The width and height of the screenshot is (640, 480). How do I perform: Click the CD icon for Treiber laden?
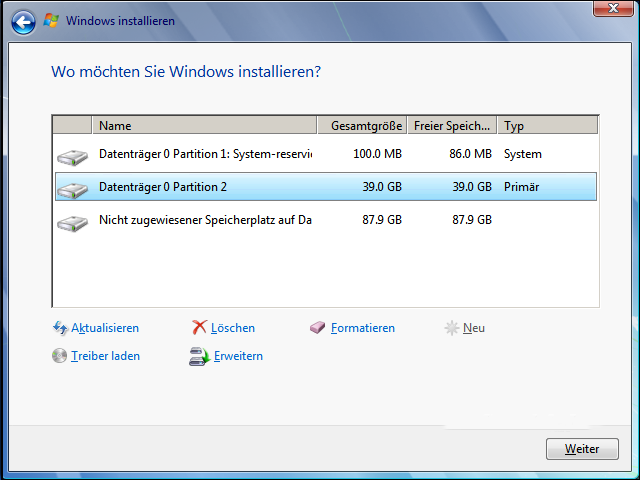coord(59,356)
